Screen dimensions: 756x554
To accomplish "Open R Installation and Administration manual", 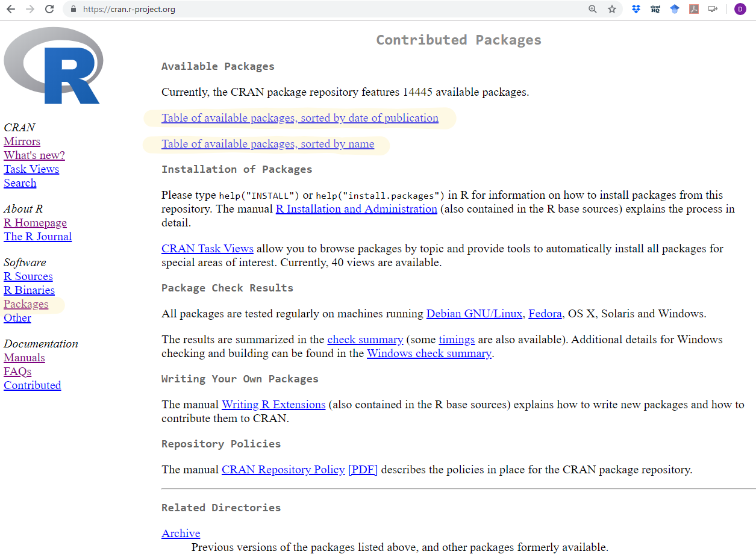I will point(357,209).
